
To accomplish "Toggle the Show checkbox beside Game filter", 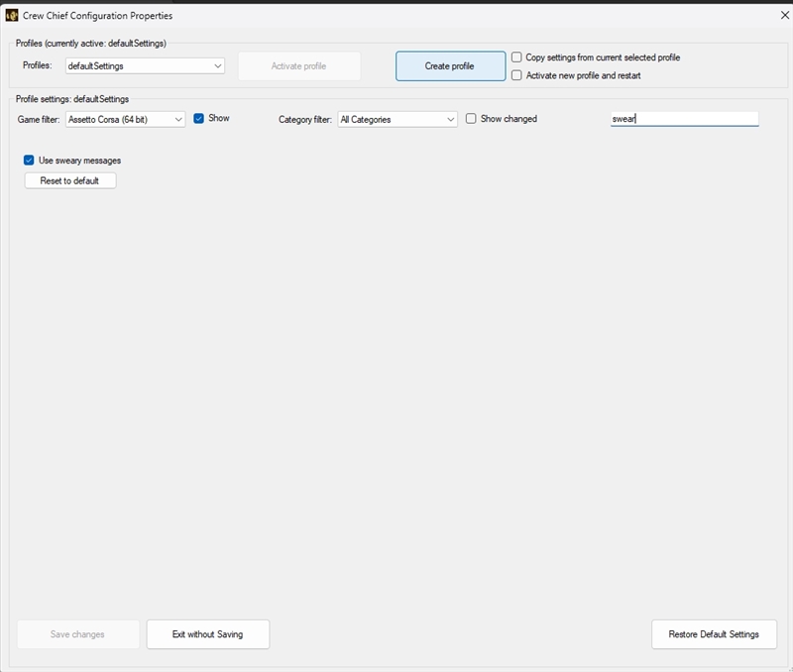I will tap(199, 118).
